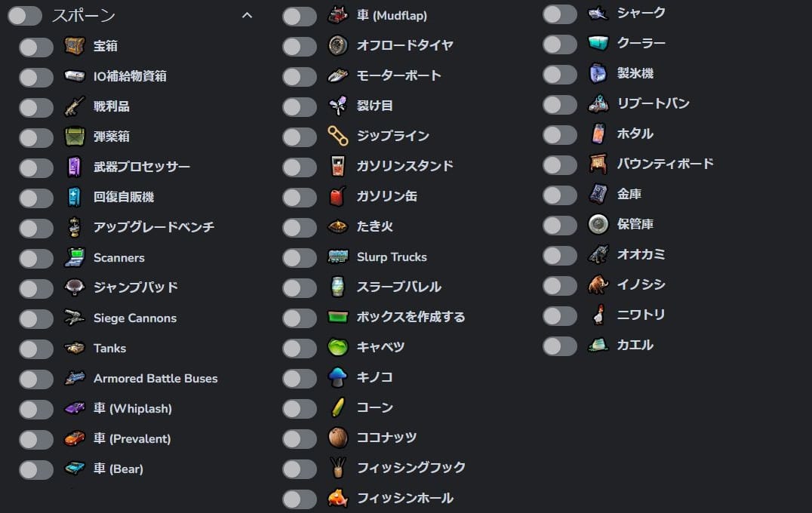Turn on the たき火 campfire toggle

point(299,226)
